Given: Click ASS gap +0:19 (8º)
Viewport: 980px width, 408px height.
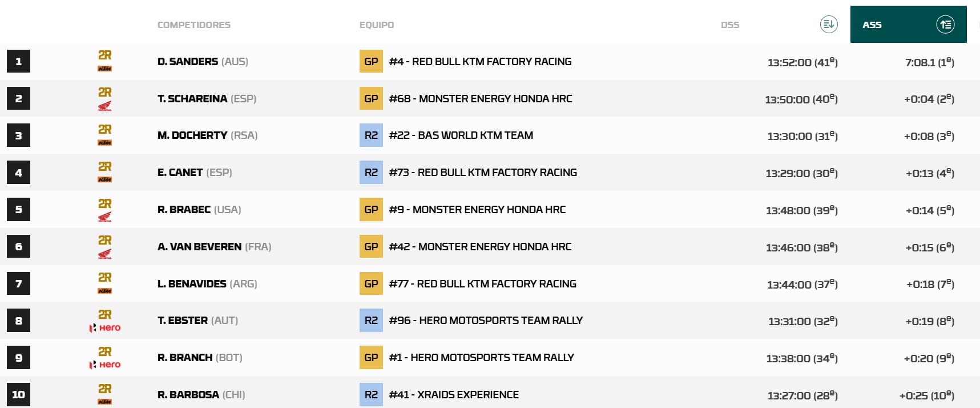Looking at the screenshot, I should (930, 321).
